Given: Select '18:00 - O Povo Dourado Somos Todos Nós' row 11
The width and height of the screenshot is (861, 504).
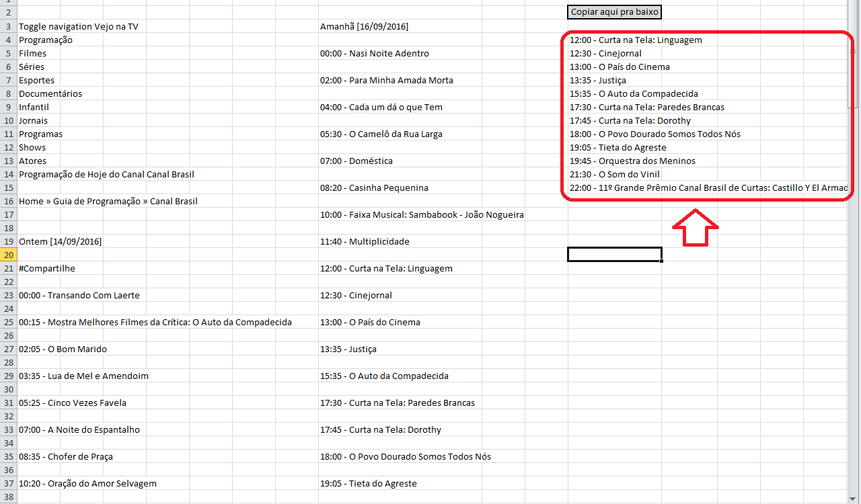Looking at the screenshot, I should pos(655,134).
